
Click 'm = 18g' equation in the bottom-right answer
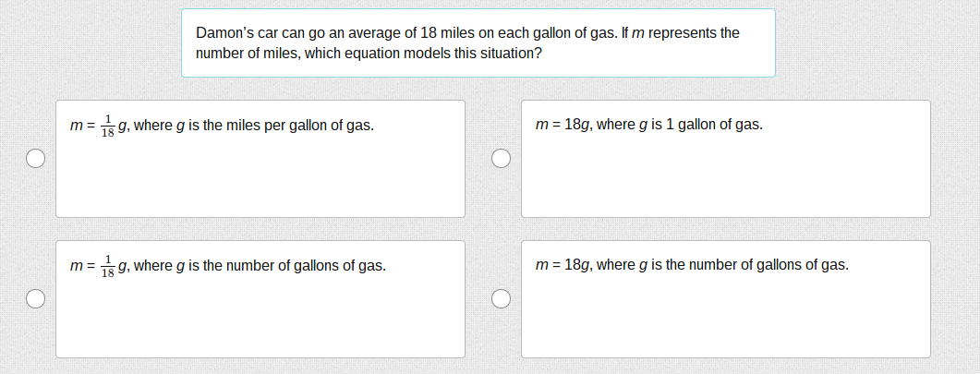(563, 265)
